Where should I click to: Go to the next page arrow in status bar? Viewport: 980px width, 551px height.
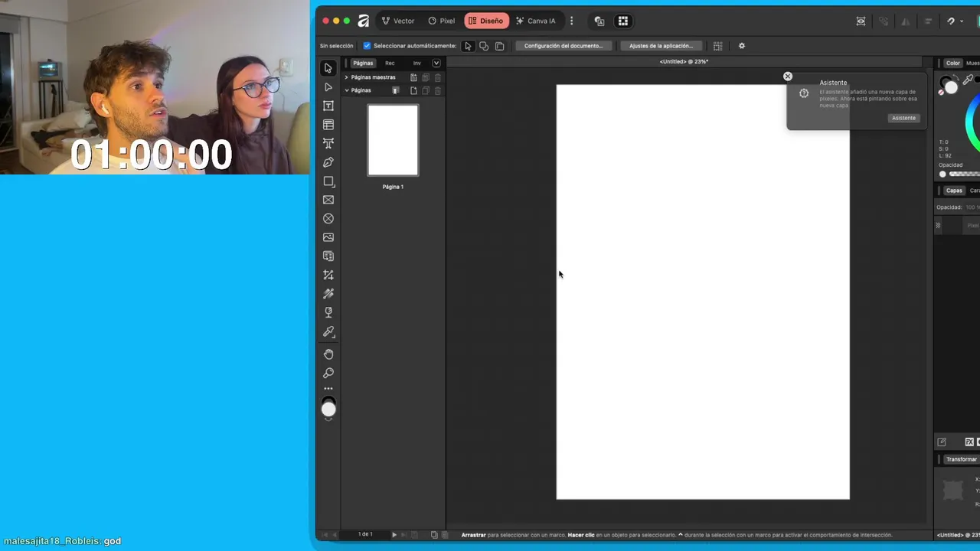click(x=394, y=535)
